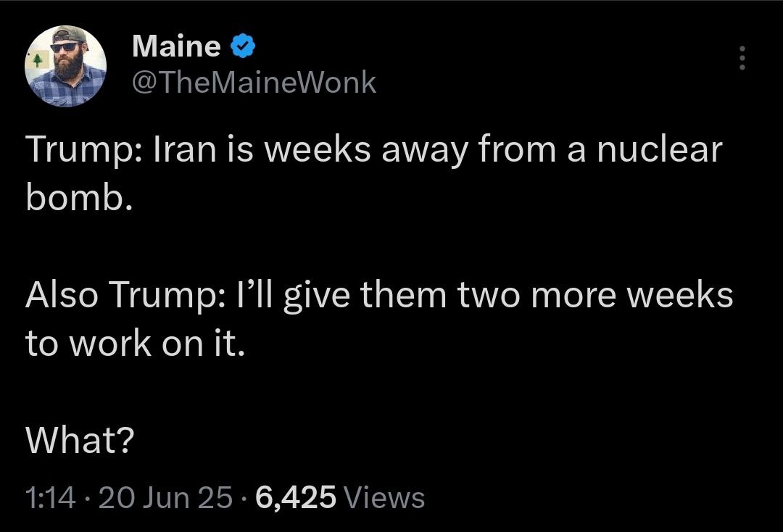Image resolution: width=783 pixels, height=532 pixels.
Task: Click the blue verified checkmark badge
Action: click(x=242, y=47)
